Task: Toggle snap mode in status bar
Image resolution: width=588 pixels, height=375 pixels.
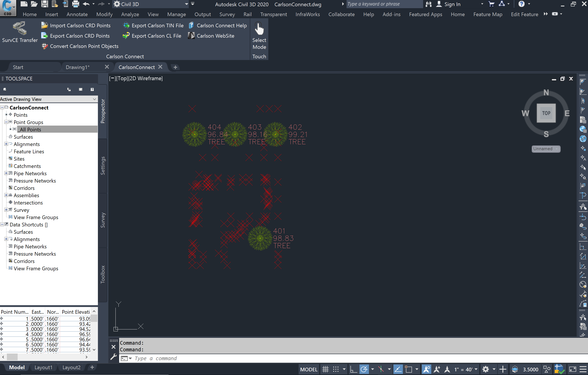Action: (336, 369)
